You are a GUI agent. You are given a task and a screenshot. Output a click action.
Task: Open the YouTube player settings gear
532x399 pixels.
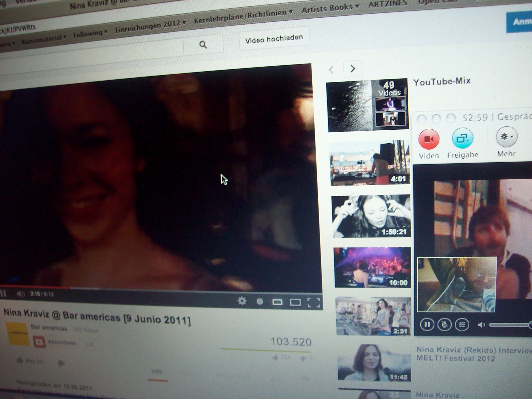(242, 301)
